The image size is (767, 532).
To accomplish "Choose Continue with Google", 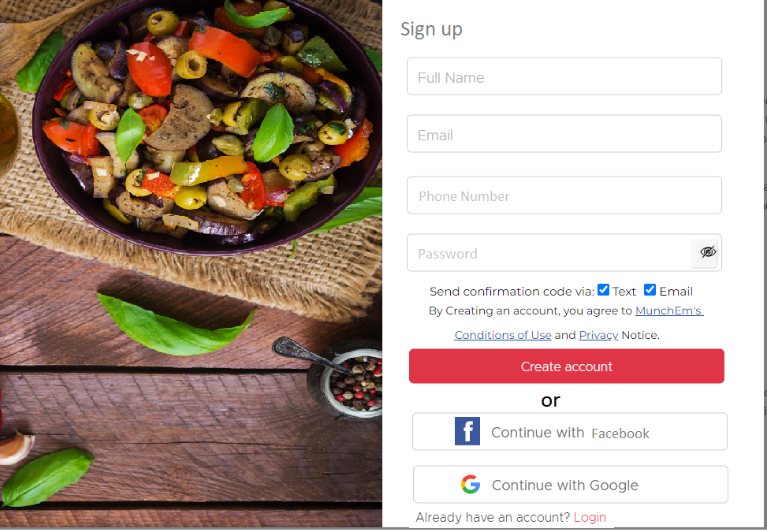I will click(x=571, y=485).
